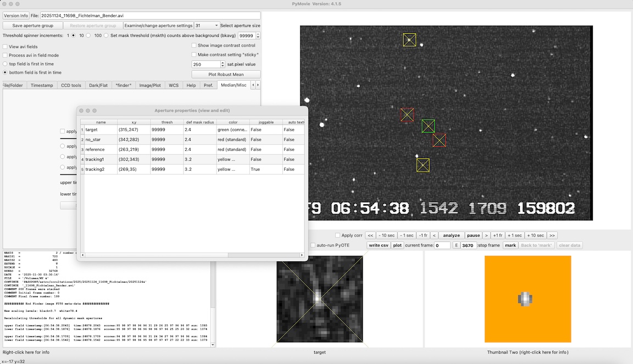Open the aperture size dropdown showing 31

tap(207, 26)
